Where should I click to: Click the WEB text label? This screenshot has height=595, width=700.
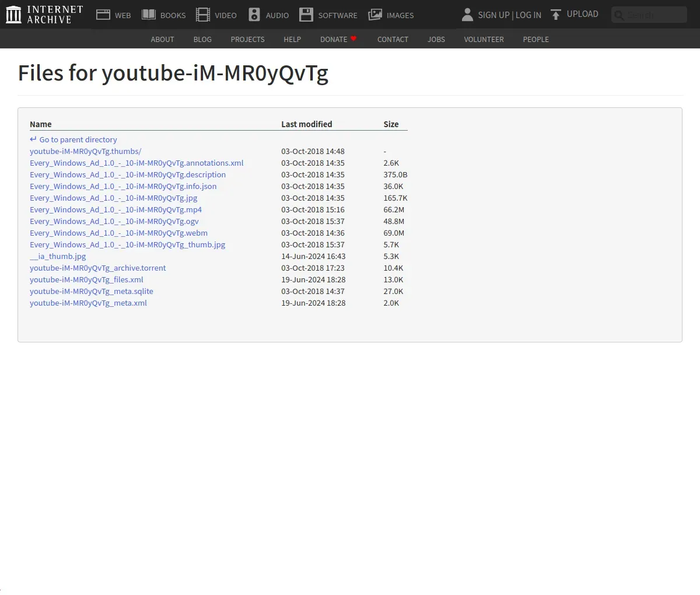(x=123, y=15)
